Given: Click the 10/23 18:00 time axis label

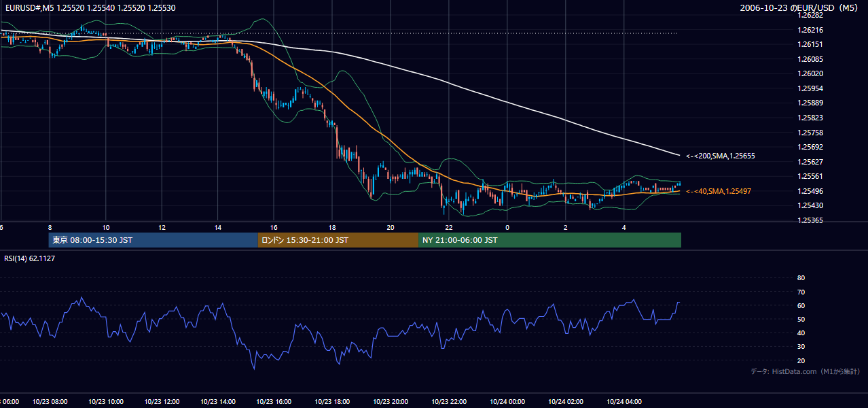Looking at the screenshot, I should [x=331, y=402].
